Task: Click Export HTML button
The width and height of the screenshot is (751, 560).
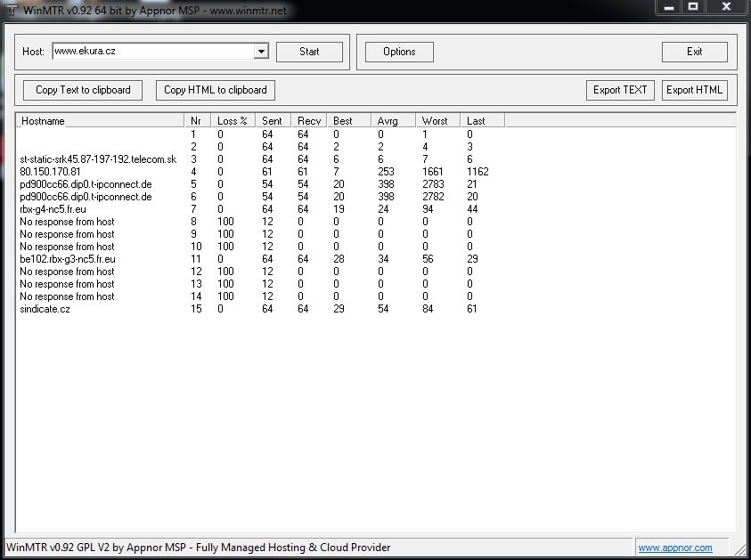Action: tap(694, 90)
